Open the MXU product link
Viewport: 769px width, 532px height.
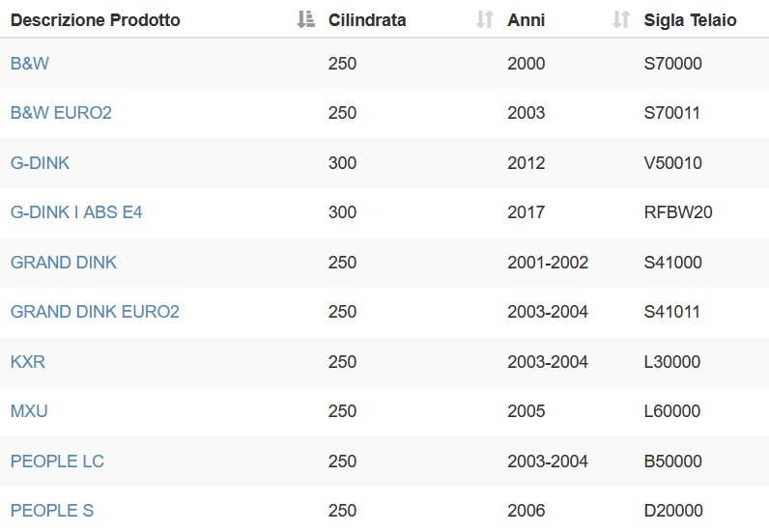point(29,411)
